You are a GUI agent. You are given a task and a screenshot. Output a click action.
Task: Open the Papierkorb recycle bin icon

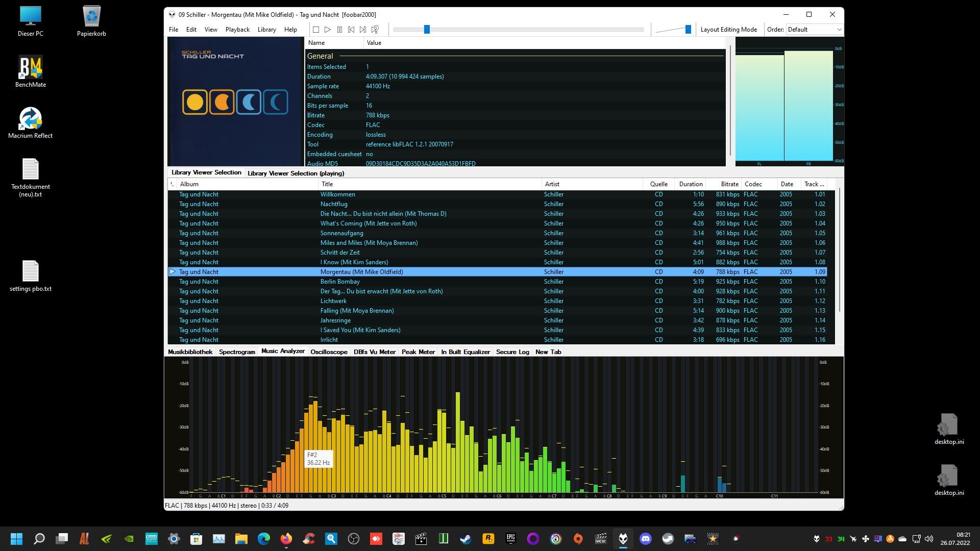tap(92, 21)
